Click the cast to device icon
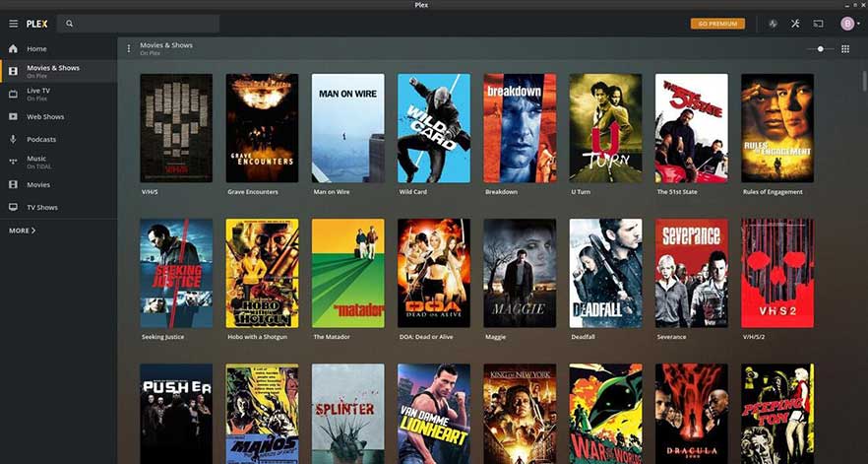This screenshot has width=868, height=464. click(818, 24)
